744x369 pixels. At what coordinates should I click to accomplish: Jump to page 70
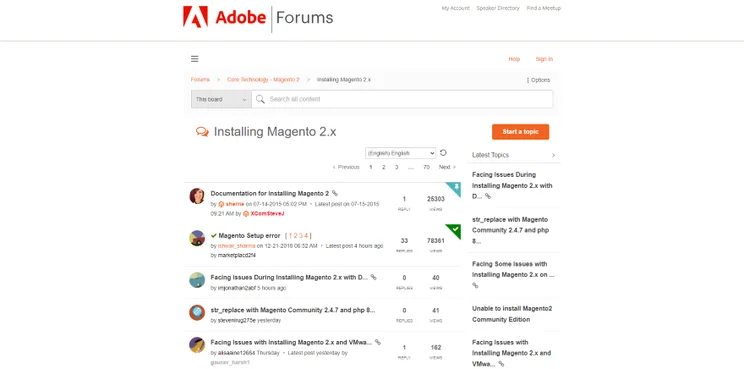click(426, 167)
